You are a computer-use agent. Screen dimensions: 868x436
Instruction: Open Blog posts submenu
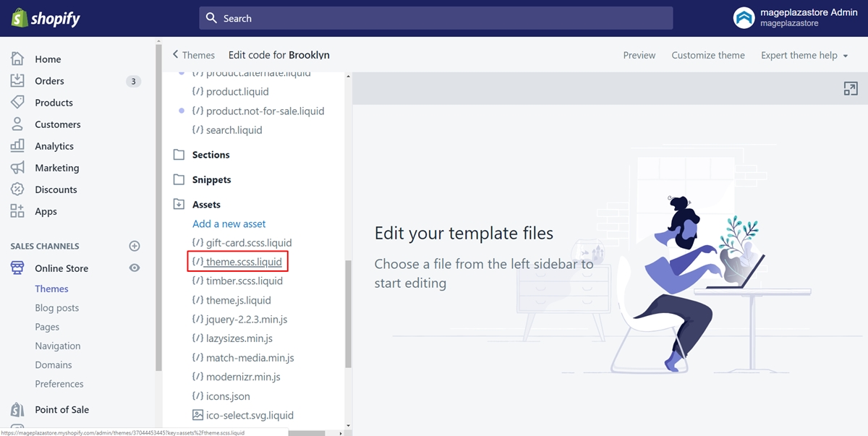tap(57, 307)
